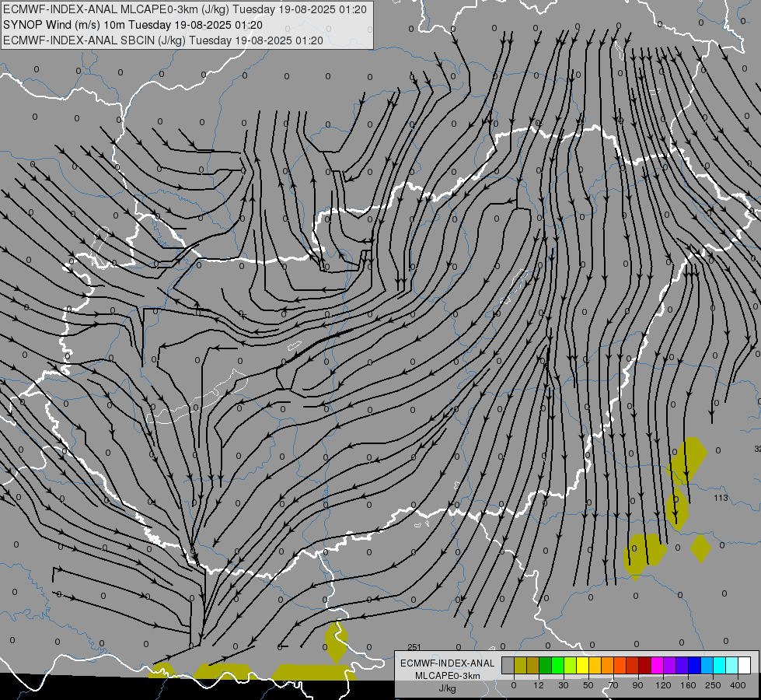The image size is (761, 700).
Task: Select the pale cyan swatch above 400
Action: point(732,665)
